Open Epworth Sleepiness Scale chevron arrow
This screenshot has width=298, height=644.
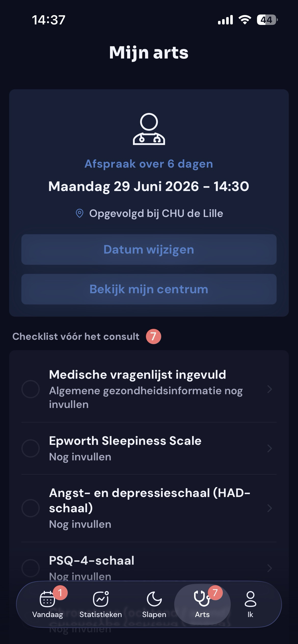coord(270,448)
